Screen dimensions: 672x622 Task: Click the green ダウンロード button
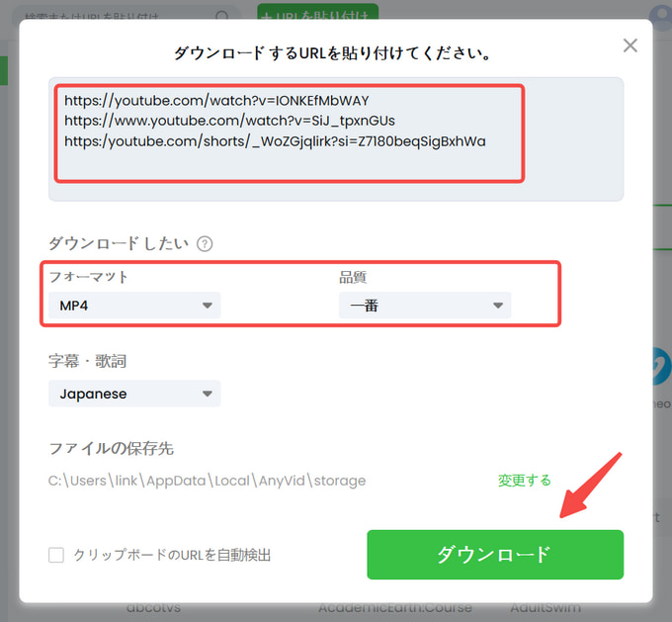[495, 555]
